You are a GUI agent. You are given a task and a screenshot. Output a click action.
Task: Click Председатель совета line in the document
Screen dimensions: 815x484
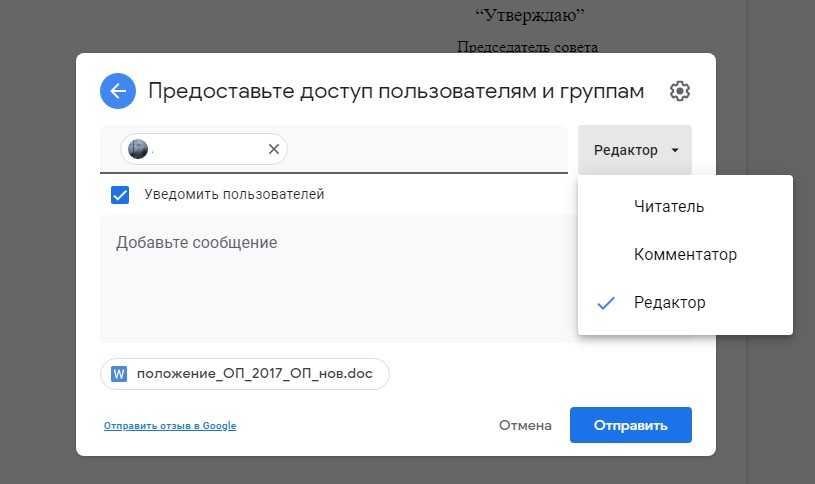[528, 46]
